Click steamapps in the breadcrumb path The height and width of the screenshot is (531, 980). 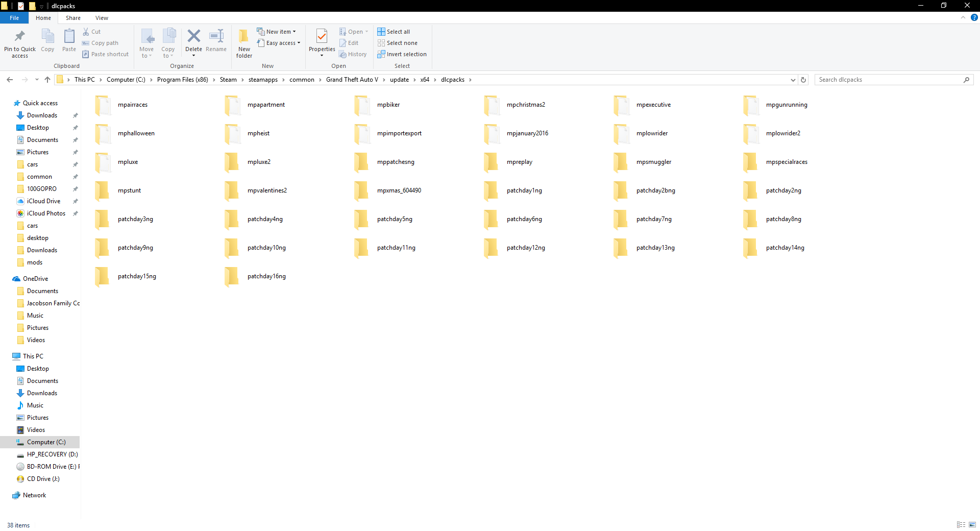click(x=263, y=80)
